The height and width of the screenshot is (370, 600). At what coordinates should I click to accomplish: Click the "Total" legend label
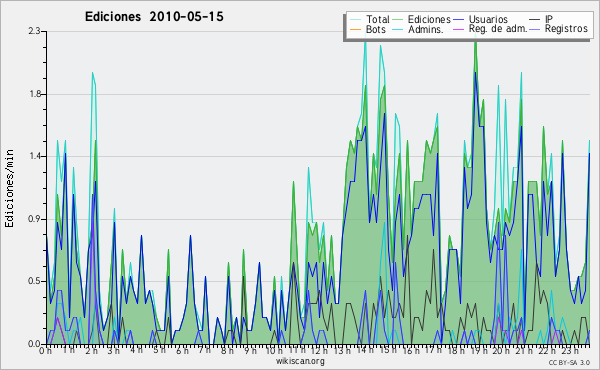tap(377, 19)
